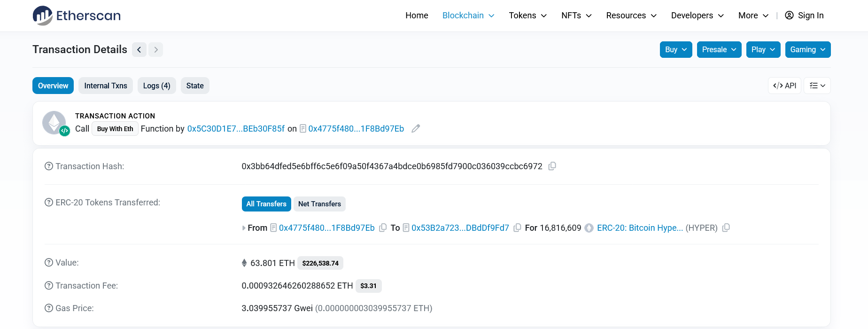This screenshot has width=868, height=329.
Task: Copy the HYPER token address
Action: pos(726,228)
